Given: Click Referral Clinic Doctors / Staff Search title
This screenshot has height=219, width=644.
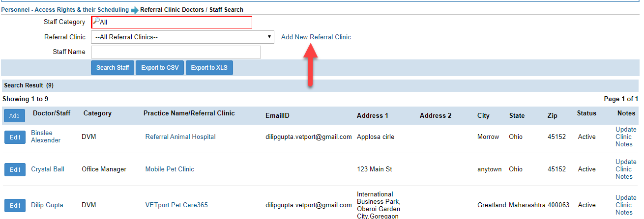Looking at the screenshot, I should (192, 9).
